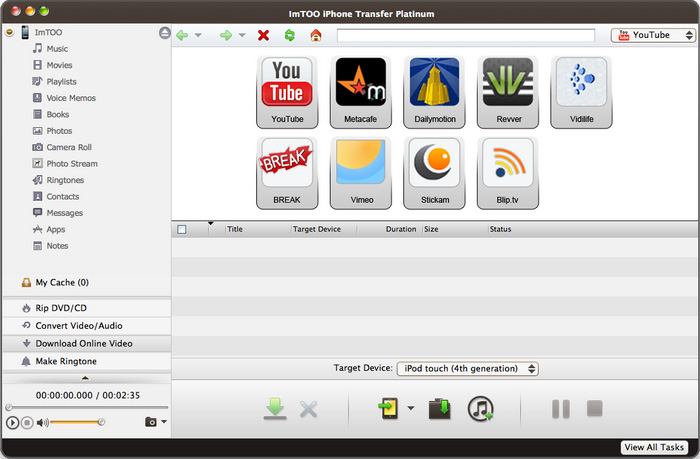This screenshot has height=459, width=700.
Task: Switch to Download Online Video
Action: tap(87, 343)
